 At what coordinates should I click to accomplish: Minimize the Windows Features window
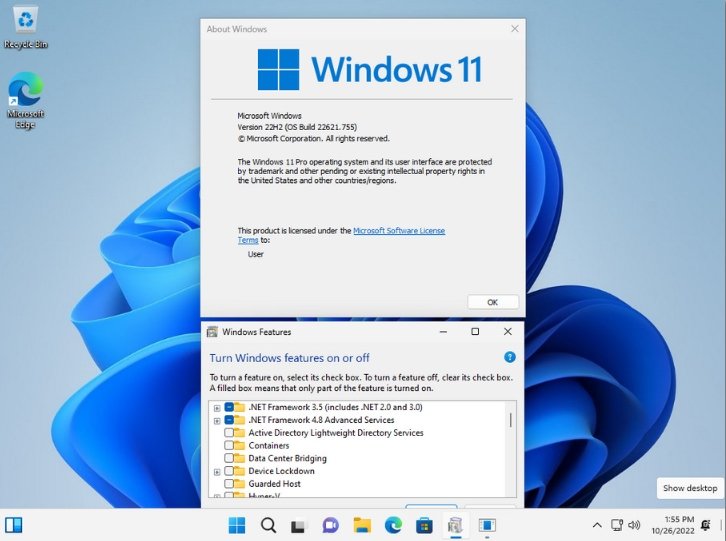tap(443, 332)
